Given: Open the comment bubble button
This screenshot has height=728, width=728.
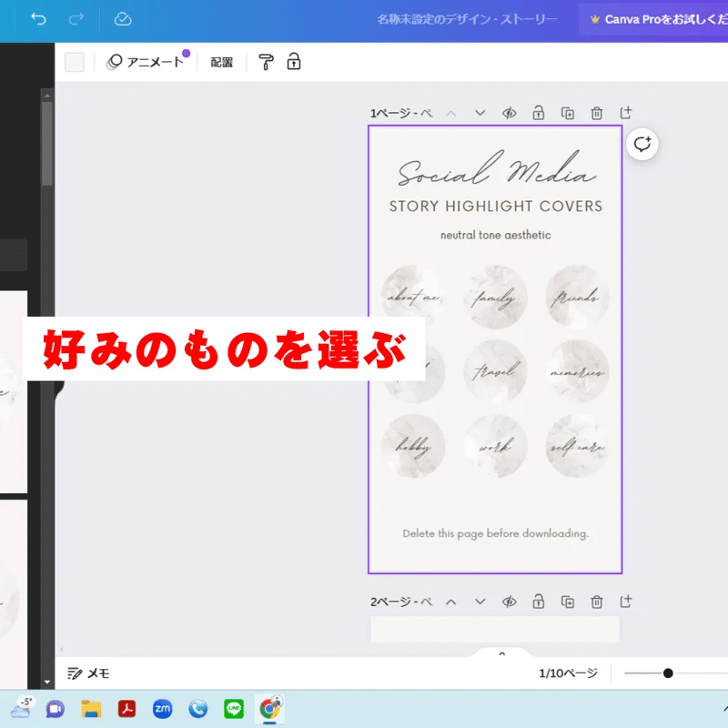Looking at the screenshot, I should (x=642, y=144).
